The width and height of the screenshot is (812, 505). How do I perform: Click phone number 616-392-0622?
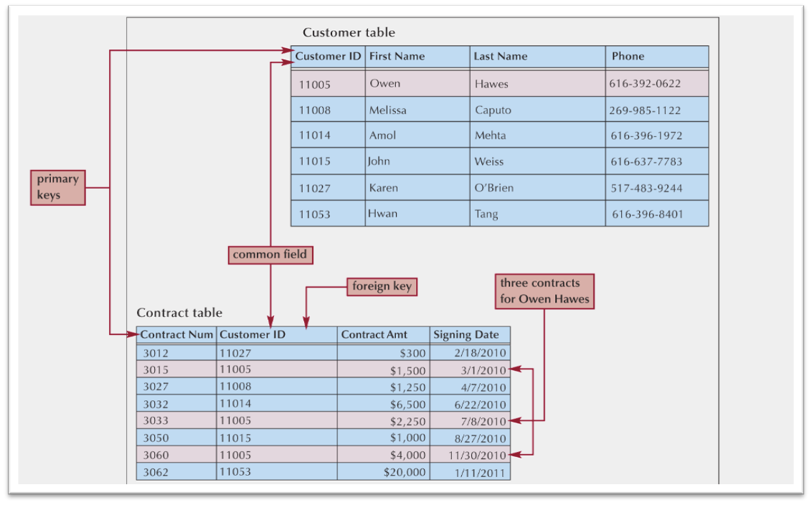pyautogui.click(x=656, y=84)
